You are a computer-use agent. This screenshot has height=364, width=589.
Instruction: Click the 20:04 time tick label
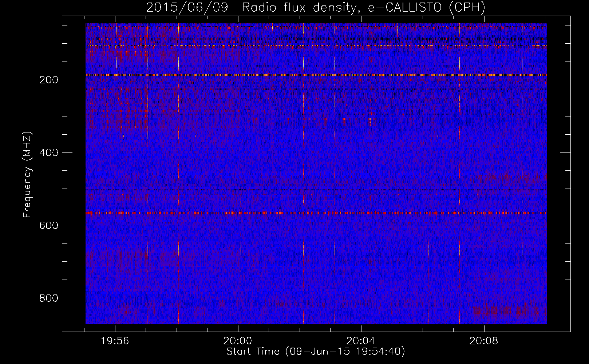[x=360, y=341]
